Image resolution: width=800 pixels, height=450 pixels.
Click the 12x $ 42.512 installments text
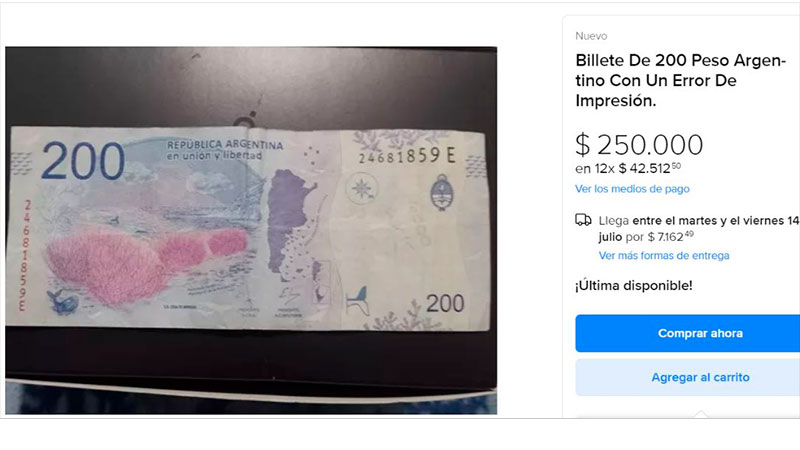click(x=628, y=168)
